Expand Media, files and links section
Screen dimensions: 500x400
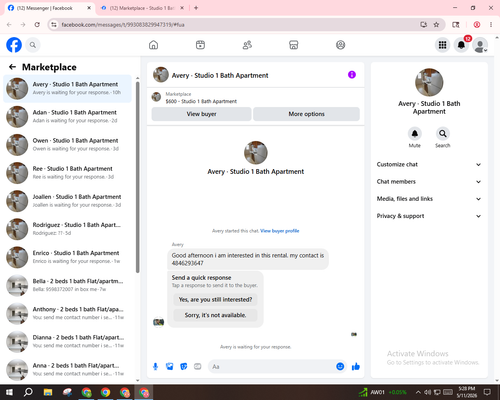[x=429, y=199]
